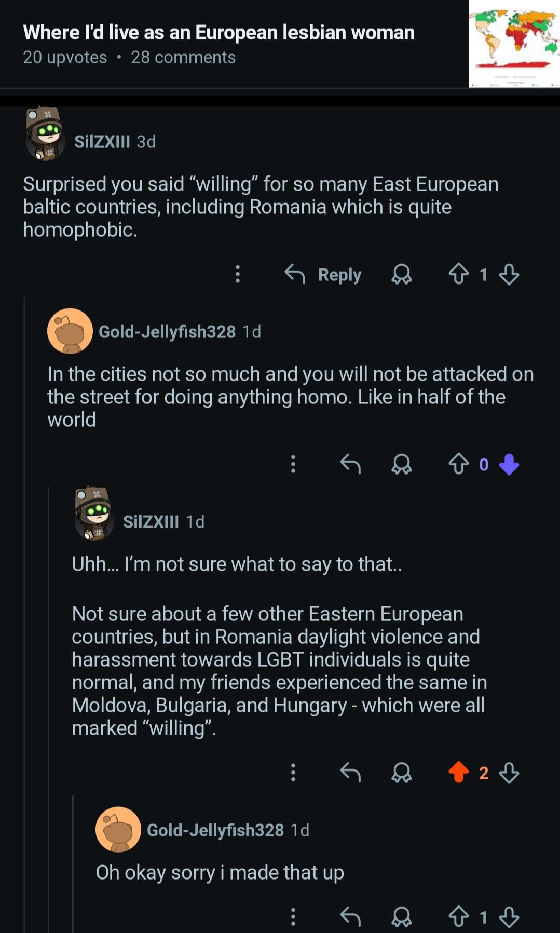Open the three-dot menu on SilZXIII's top comment
This screenshot has width=560, height=933.
coord(238,274)
